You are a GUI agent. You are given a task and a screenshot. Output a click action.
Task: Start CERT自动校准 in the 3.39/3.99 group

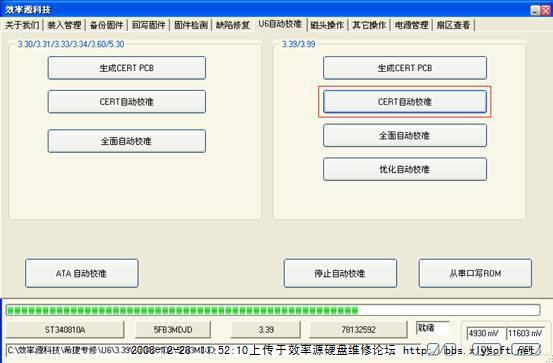[405, 102]
